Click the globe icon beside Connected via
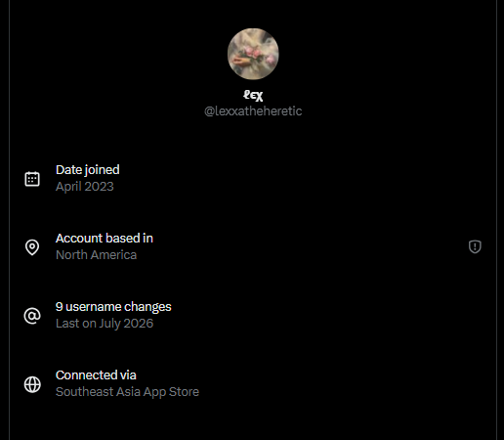Screen dimensions: 504x440 pos(32,384)
